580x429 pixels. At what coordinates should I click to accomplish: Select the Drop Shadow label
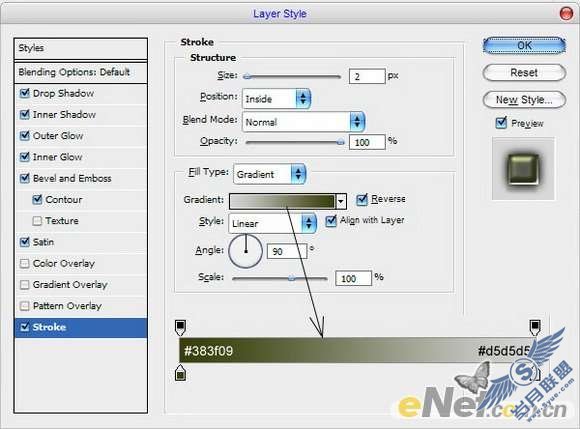[x=63, y=93]
